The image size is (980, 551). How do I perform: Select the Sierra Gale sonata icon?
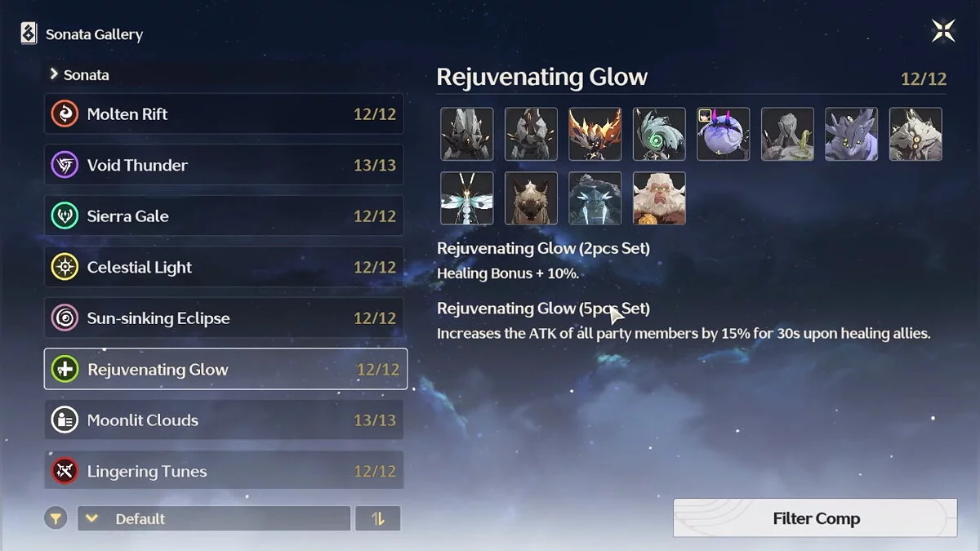[x=65, y=216]
